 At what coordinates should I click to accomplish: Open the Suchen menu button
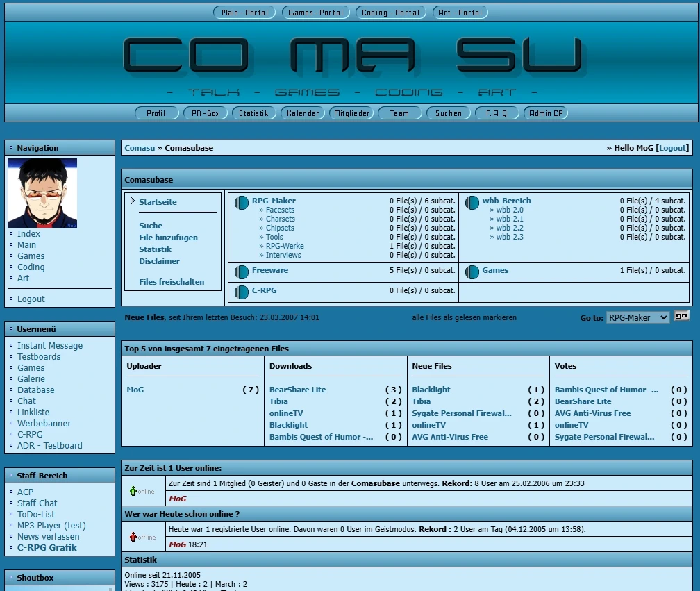click(449, 113)
